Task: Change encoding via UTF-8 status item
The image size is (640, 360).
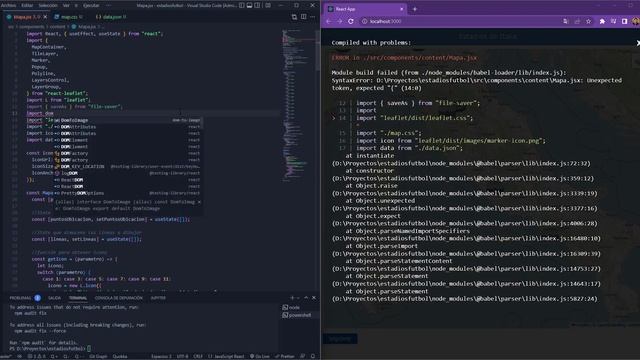Action: 182,356
